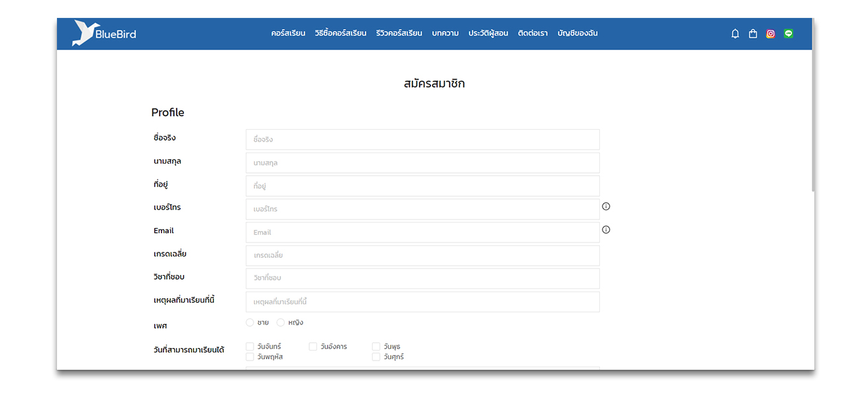Open the shopping bag cart icon
This screenshot has width=868, height=399.
(753, 34)
